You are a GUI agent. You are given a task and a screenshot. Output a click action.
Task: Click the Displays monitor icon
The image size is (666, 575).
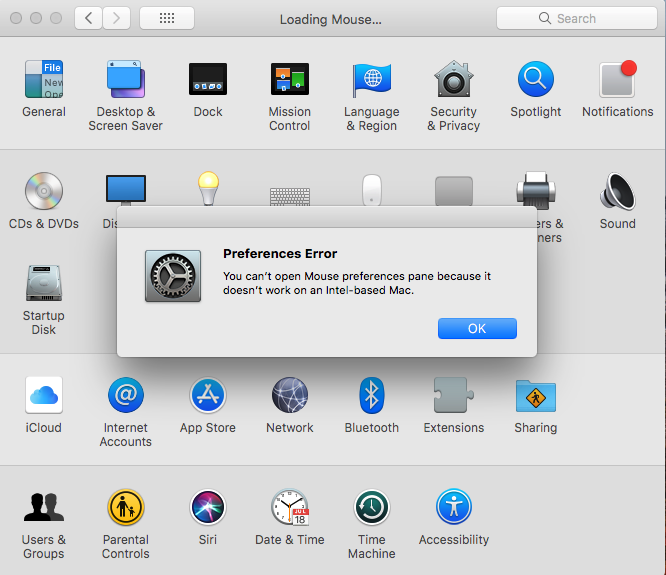[126, 190]
